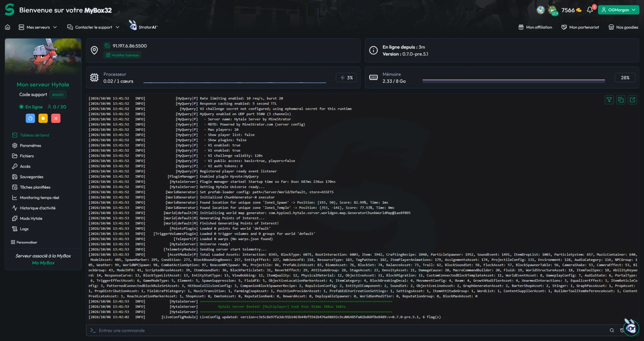Open Mon partenariat
Viewport: 644px width, 341px height.
click(580, 27)
